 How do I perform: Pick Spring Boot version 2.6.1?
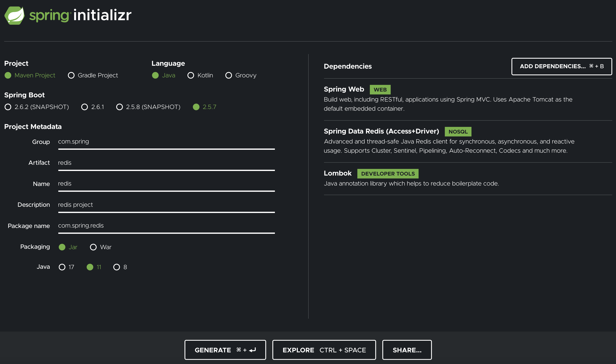pyautogui.click(x=85, y=107)
